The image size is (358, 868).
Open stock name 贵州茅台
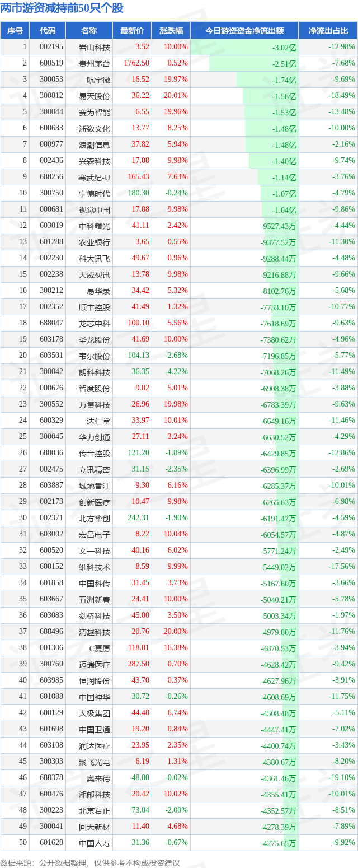coord(95,63)
